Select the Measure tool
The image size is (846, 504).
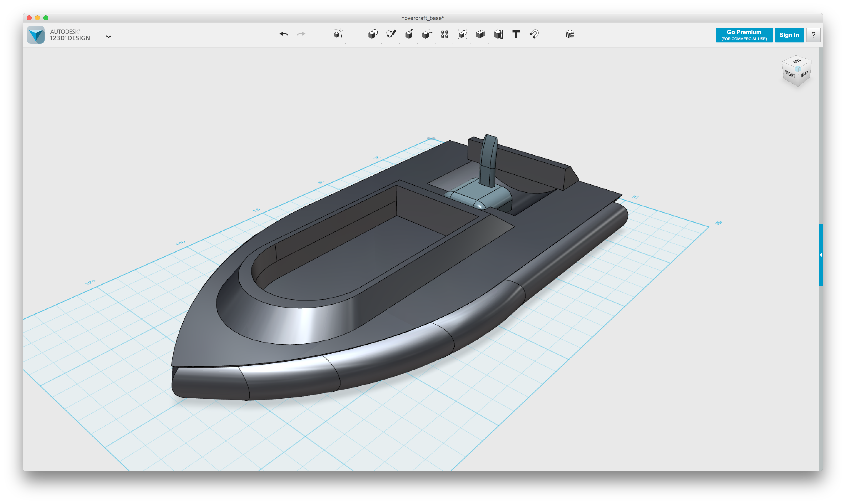pyautogui.click(x=498, y=34)
